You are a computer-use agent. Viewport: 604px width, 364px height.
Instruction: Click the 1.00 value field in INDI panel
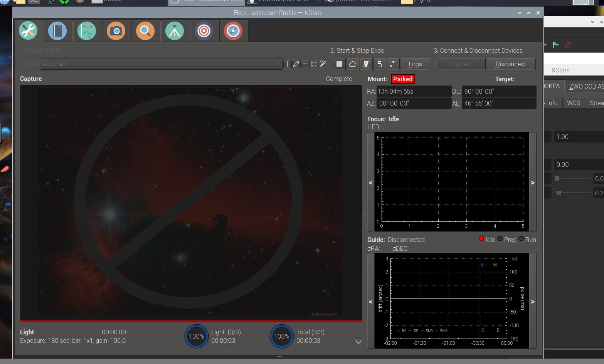click(579, 137)
